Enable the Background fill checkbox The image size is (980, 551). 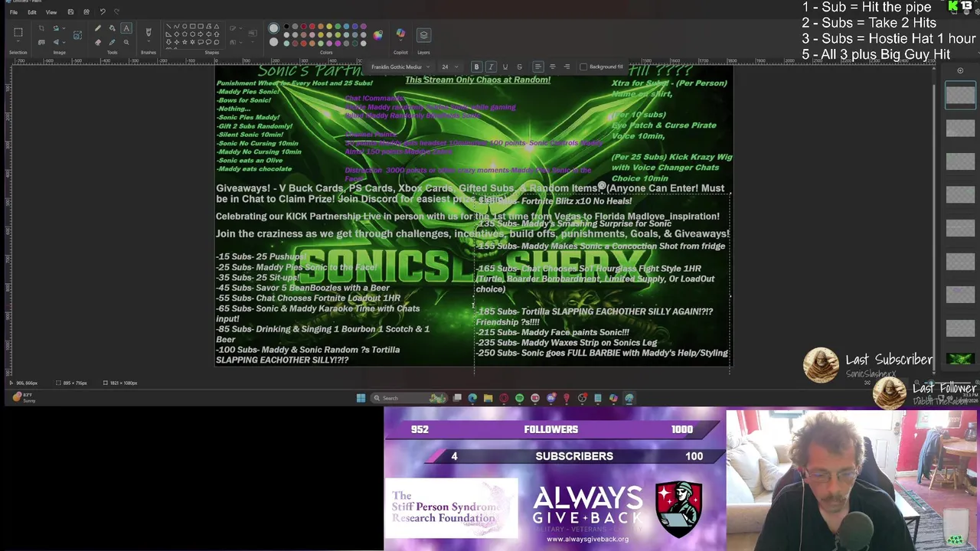click(583, 67)
